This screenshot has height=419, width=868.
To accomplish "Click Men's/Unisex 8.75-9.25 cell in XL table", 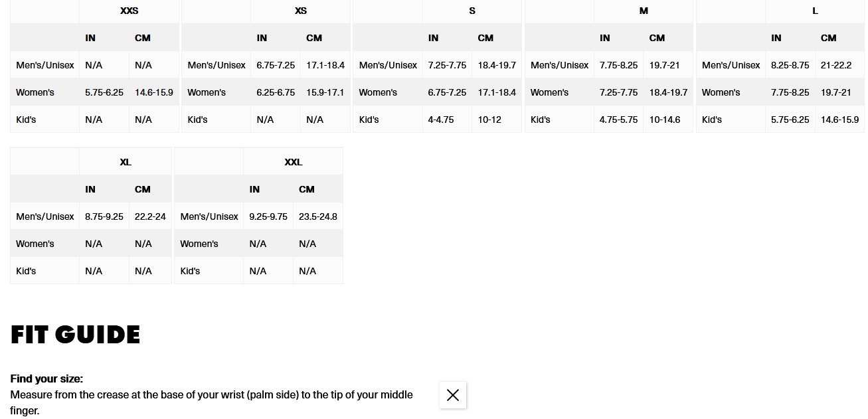I will [x=104, y=216].
